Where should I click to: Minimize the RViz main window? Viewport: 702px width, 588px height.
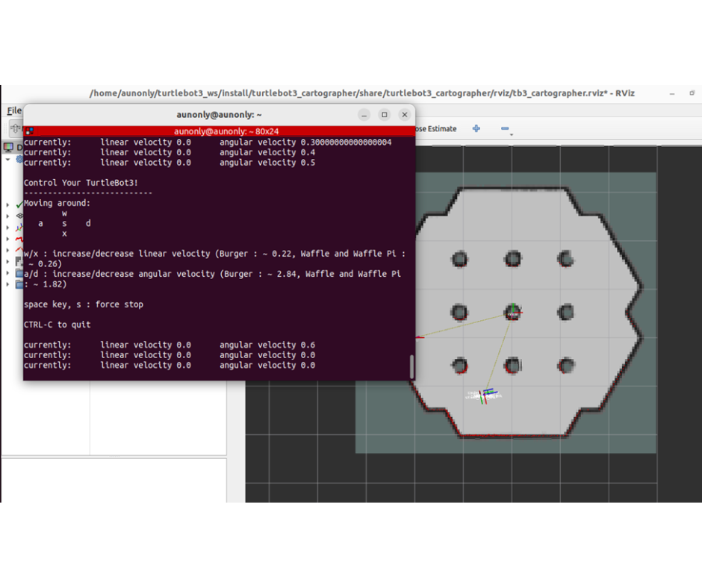671,93
